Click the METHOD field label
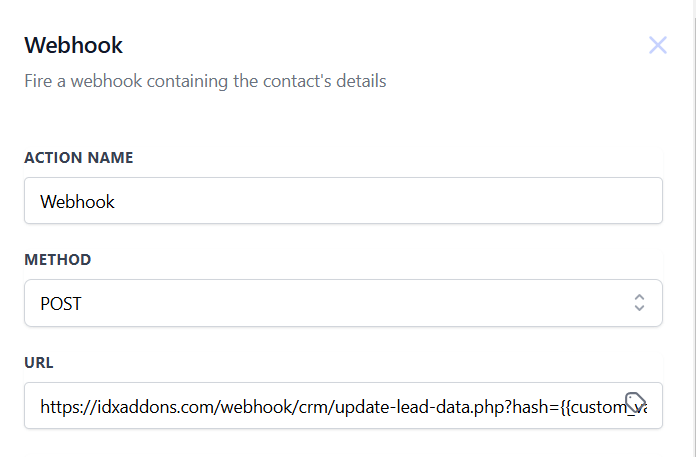Image resolution: width=696 pixels, height=457 pixels. tap(58, 260)
